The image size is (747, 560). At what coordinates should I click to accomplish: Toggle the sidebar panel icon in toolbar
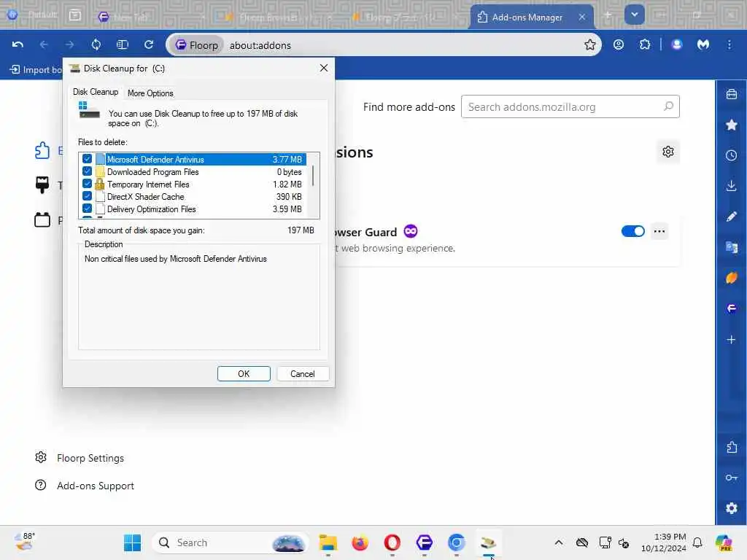[x=123, y=44]
